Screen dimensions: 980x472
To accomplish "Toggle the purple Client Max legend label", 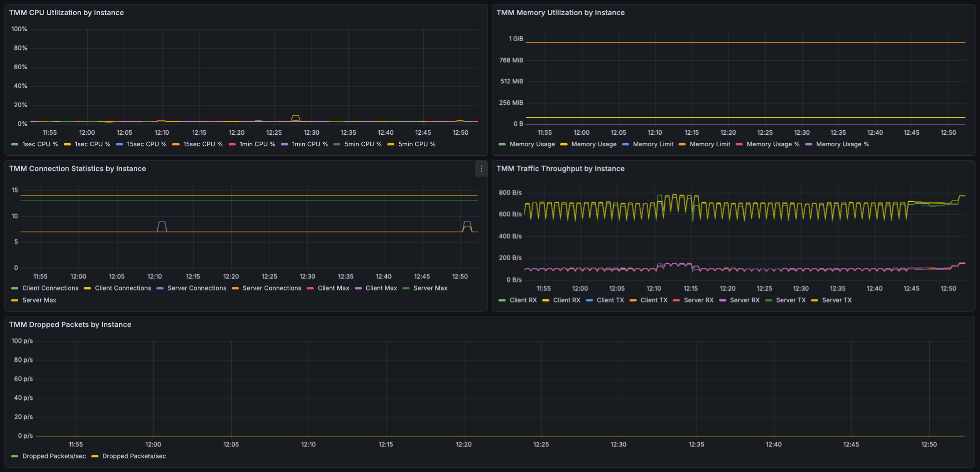I will point(381,288).
